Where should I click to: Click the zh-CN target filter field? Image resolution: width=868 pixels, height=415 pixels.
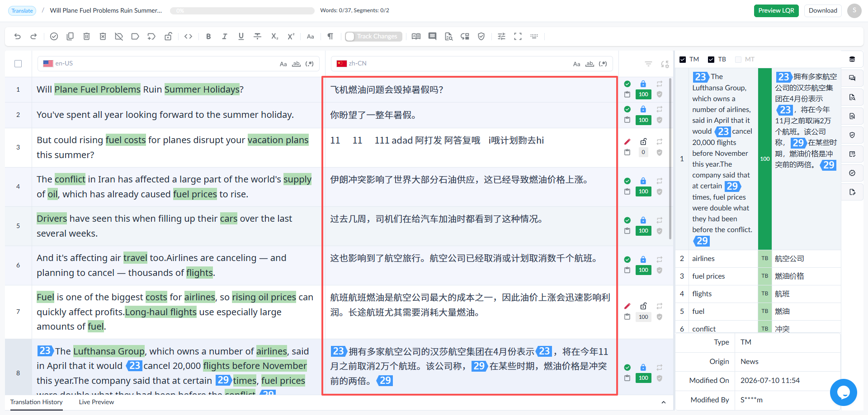[472, 64]
